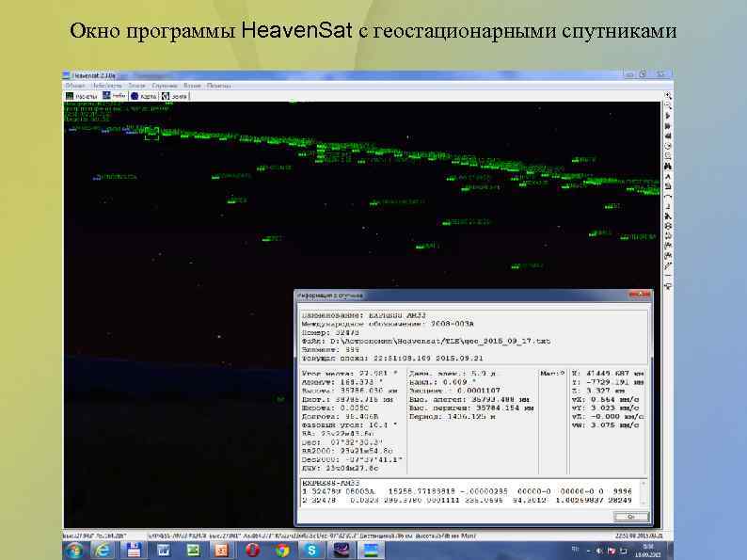The width and height of the screenshot is (747, 560).
Task: Click the system tray clock
Action: pyautogui.click(x=647, y=551)
